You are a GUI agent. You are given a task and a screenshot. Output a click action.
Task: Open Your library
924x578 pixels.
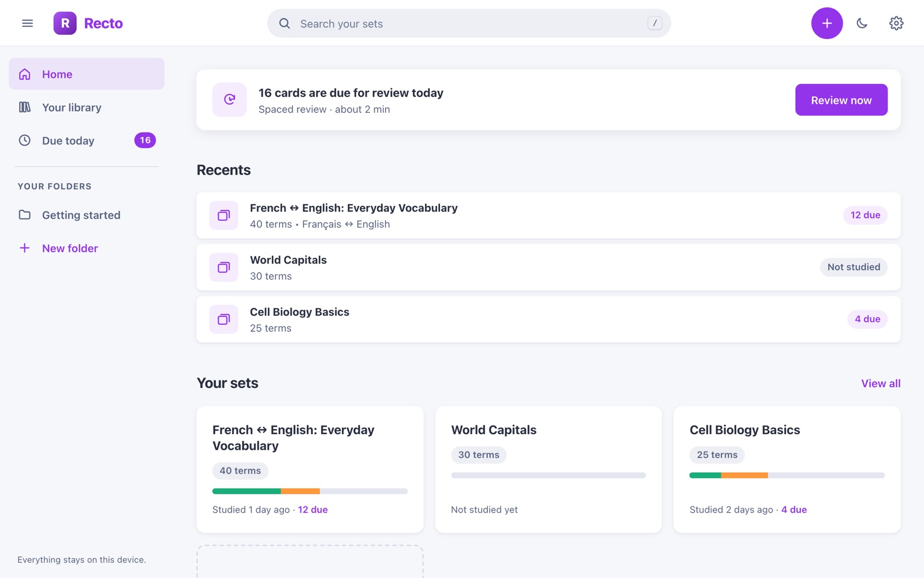(87, 108)
